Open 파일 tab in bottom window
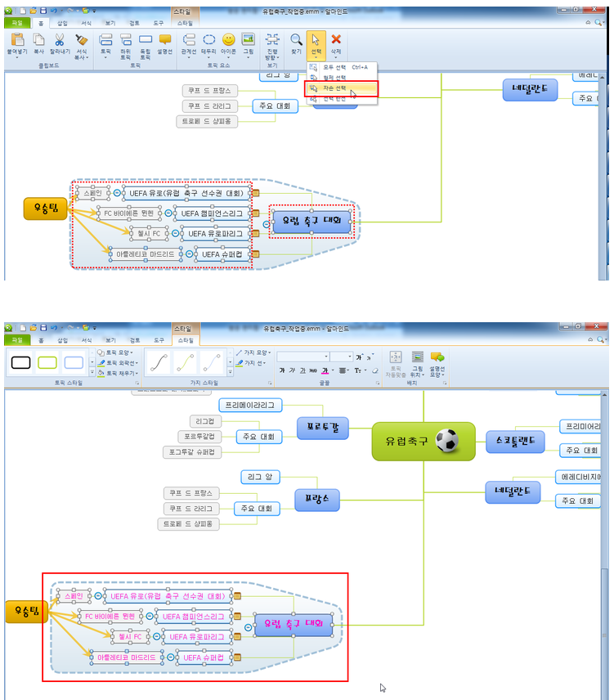 tap(17, 340)
